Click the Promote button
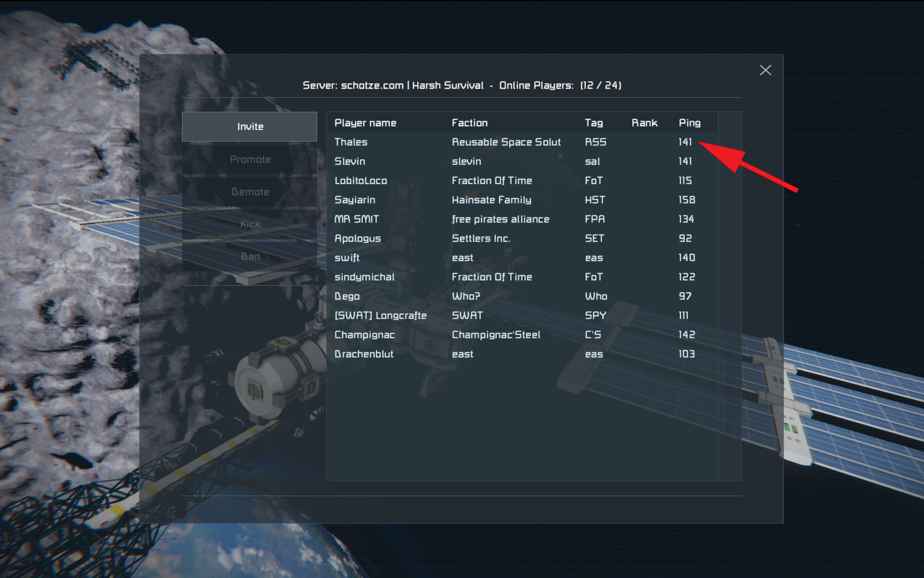This screenshot has height=578, width=924. (x=249, y=159)
